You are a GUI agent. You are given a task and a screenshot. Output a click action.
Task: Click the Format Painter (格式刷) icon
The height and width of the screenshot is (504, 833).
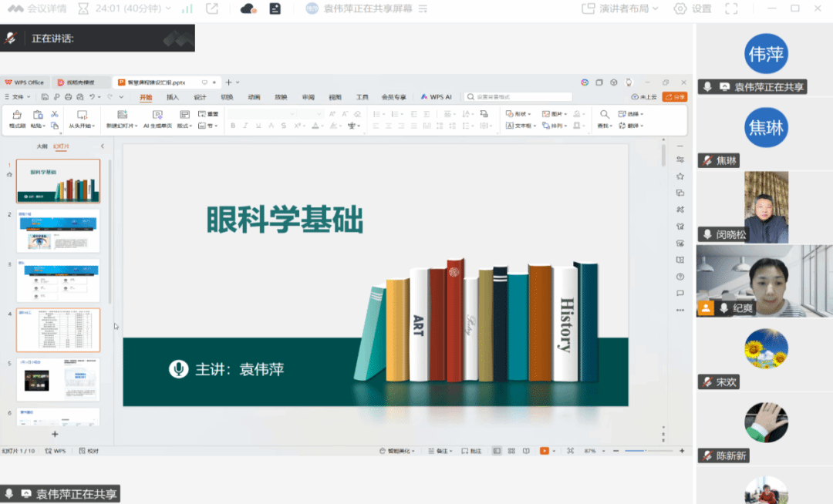17,115
